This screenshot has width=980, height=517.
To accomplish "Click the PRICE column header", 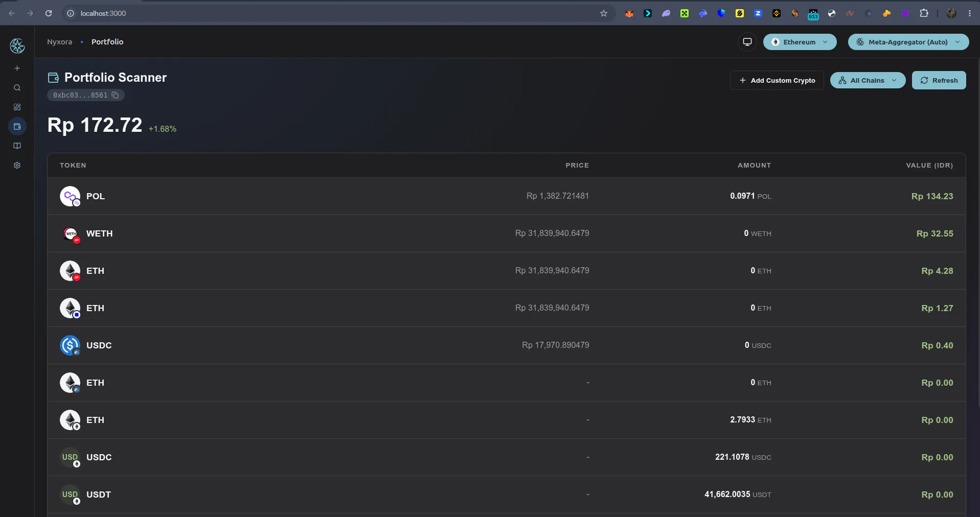I will click(577, 166).
